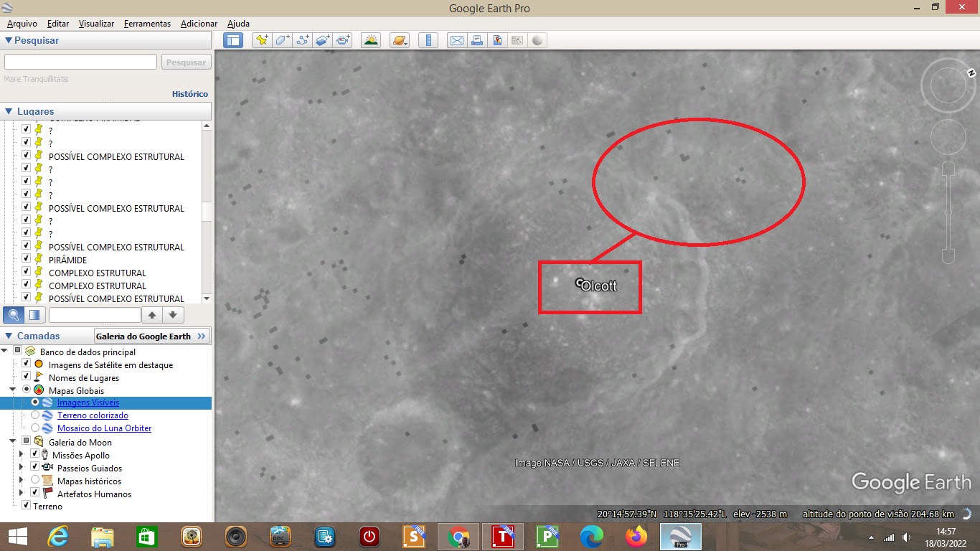Click the Olcott crater placemark label
980x551 pixels.
pyautogui.click(x=598, y=286)
